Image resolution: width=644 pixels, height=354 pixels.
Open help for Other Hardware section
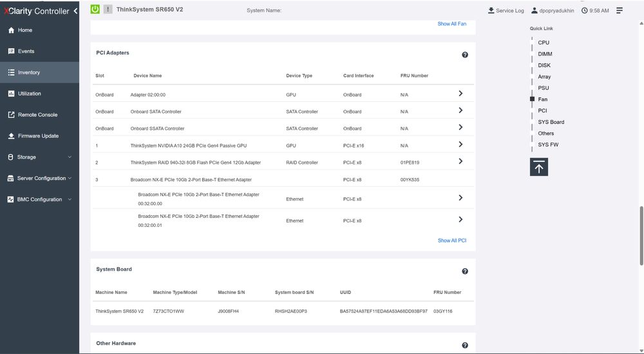pos(465,346)
